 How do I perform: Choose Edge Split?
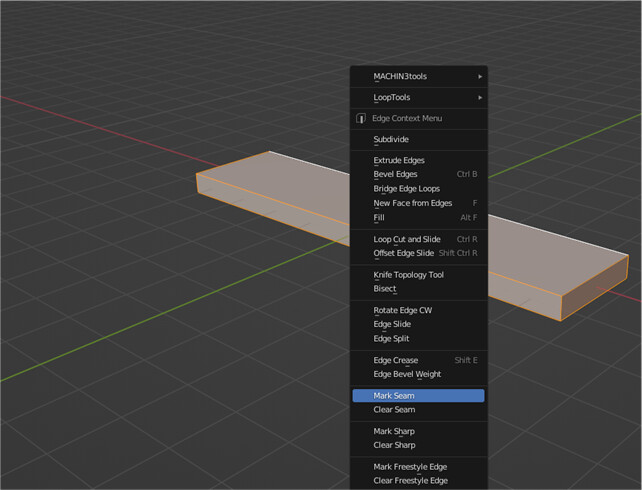point(418,339)
